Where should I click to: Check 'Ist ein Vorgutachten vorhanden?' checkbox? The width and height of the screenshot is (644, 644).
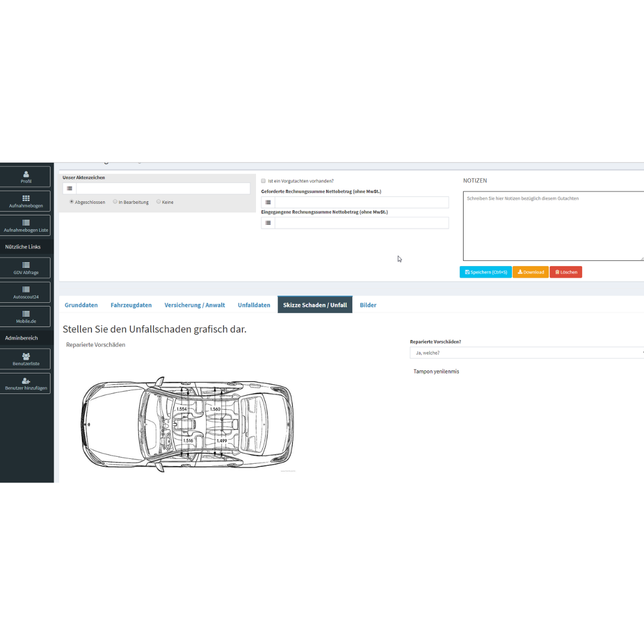click(264, 181)
